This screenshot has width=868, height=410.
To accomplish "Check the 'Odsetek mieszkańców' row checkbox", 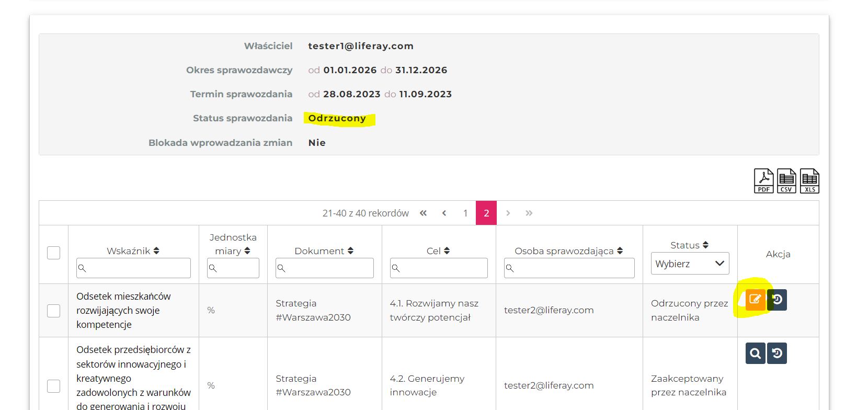I will (53, 311).
